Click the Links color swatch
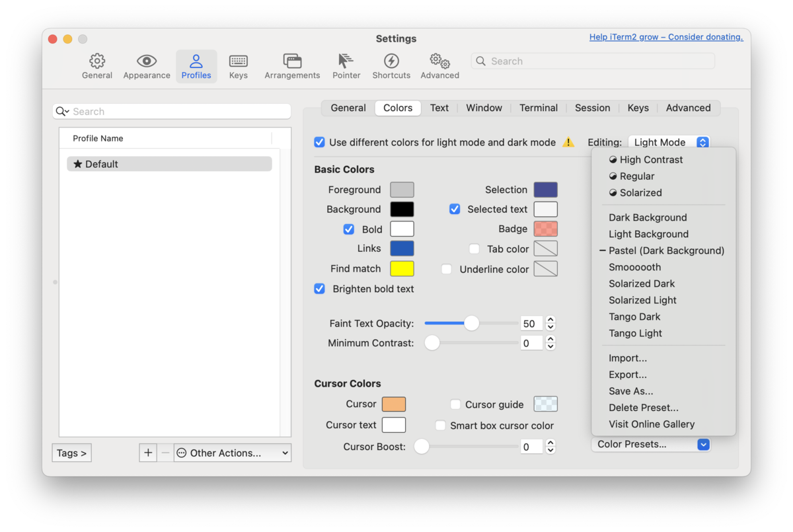This screenshot has width=793, height=532. pos(402,248)
